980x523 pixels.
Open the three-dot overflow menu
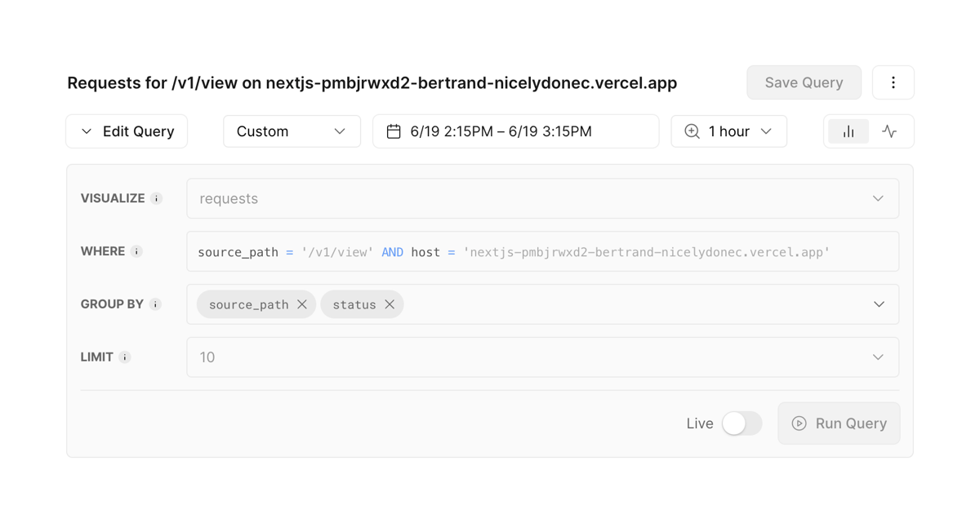[x=893, y=82]
